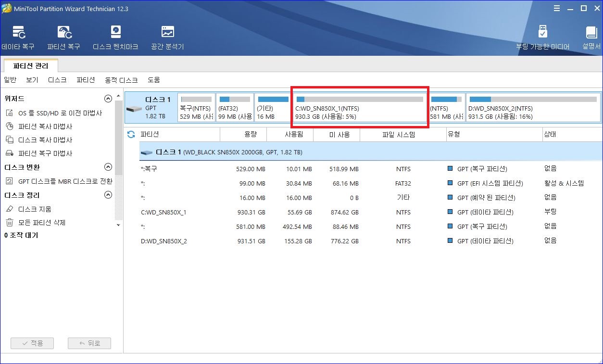
Task: Open the 동적 디스크 menu
Action: point(121,80)
